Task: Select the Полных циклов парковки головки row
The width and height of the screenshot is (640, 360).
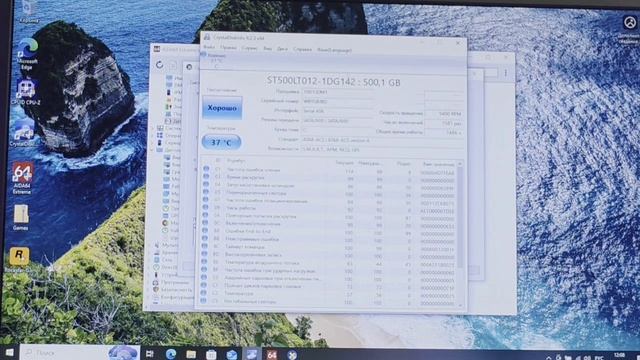Action: 329,286
